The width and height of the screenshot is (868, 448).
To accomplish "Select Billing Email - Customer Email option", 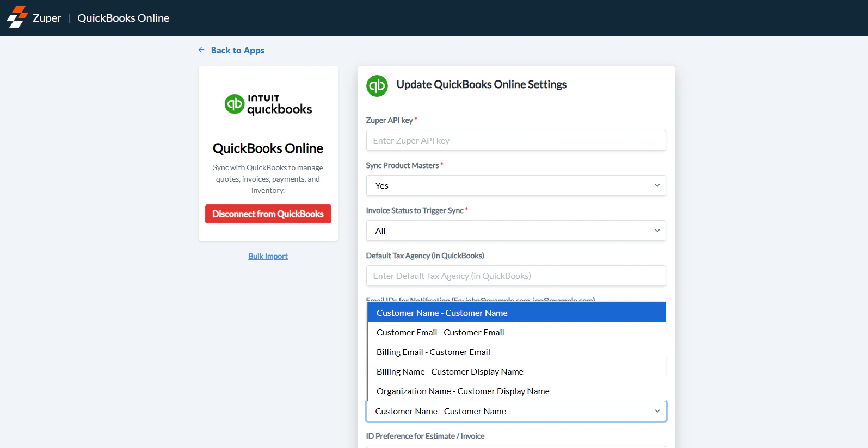I will [517, 352].
